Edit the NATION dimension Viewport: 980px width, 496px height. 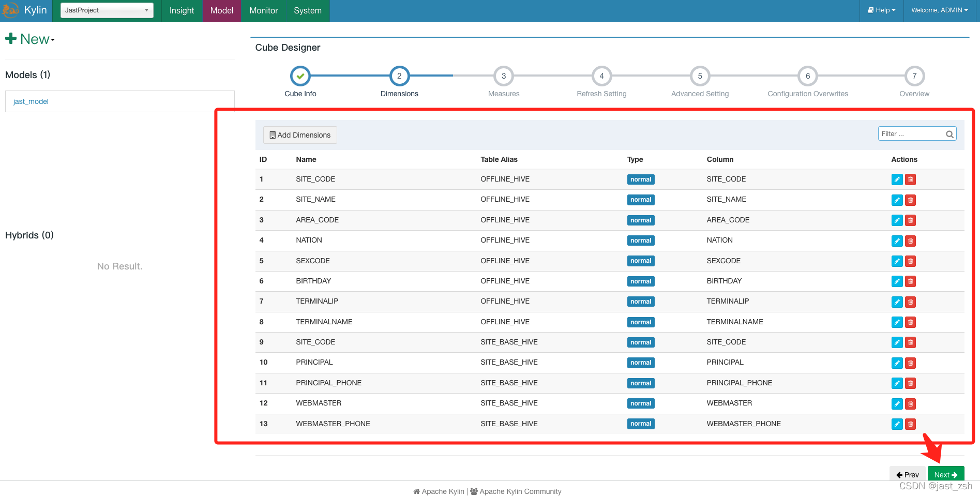(x=897, y=241)
